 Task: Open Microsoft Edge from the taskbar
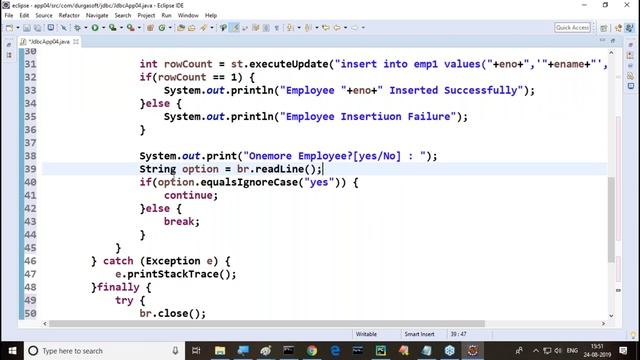pos(335,351)
